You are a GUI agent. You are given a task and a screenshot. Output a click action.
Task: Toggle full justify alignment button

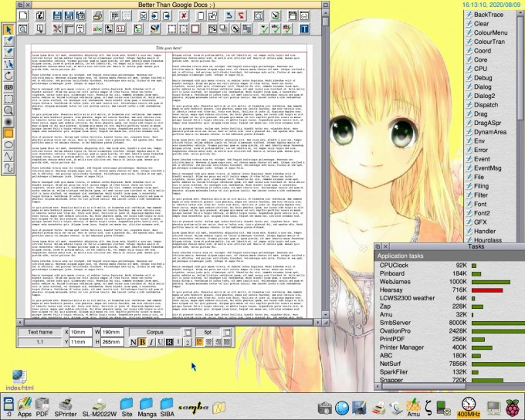tap(227, 342)
